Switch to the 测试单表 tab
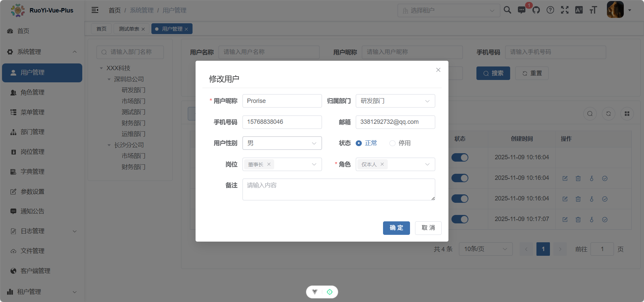 [x=129, y=29]
